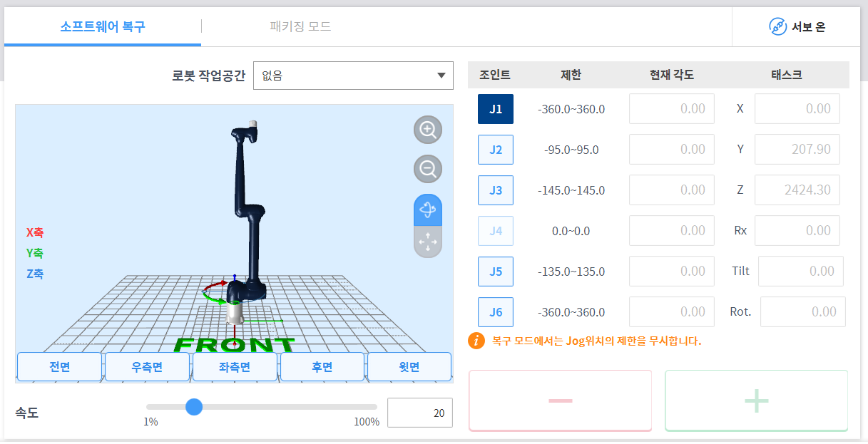Switch to 패키징 모드 tab
Image resolution: width=868 pixels, height=444 pixels.
300,27
